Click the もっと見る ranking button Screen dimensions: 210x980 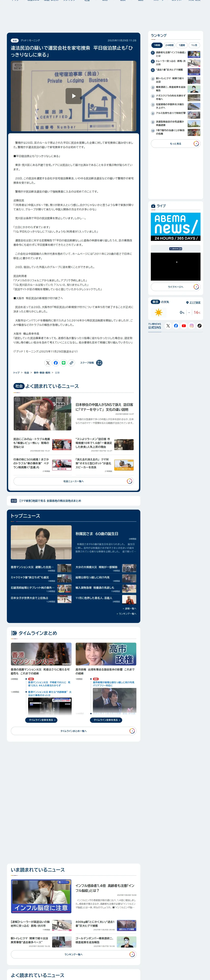click(x=175, y=143)
